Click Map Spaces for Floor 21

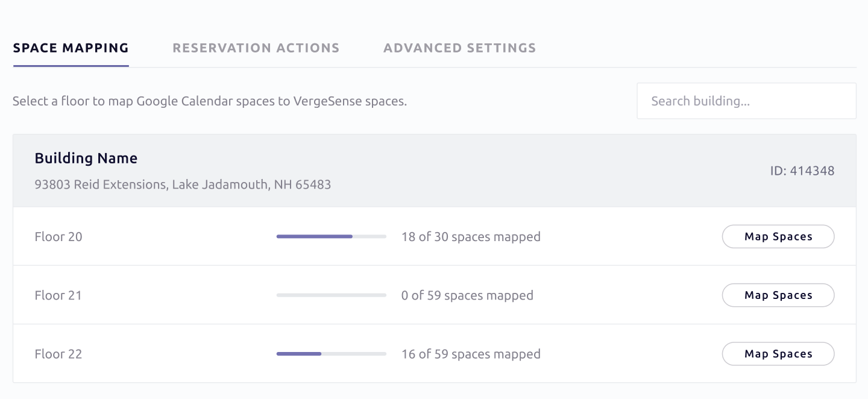click(778, 295)
